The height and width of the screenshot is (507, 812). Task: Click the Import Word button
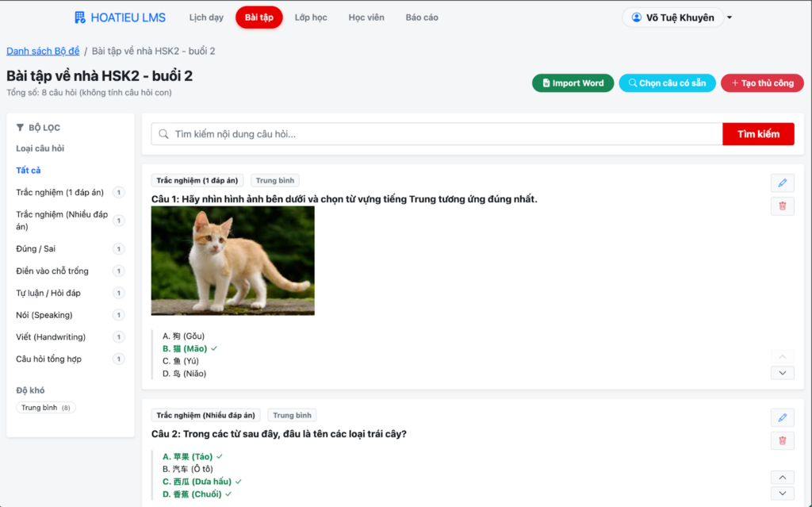(x=573, y=83)
